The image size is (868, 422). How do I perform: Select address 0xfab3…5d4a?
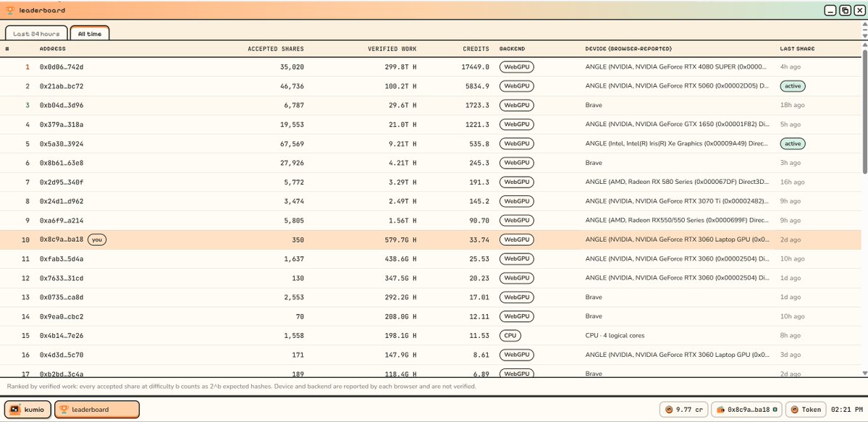(x=62, y=258)
